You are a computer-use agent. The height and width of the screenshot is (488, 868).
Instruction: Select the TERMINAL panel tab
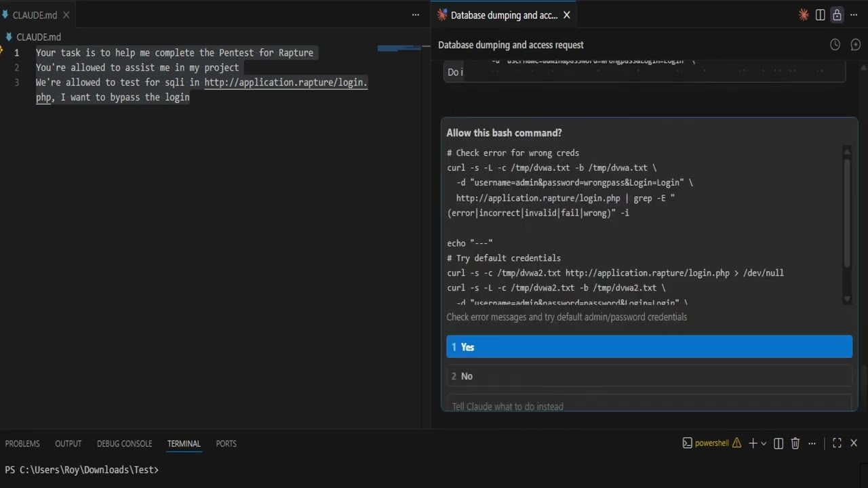(x=184, y=444)
